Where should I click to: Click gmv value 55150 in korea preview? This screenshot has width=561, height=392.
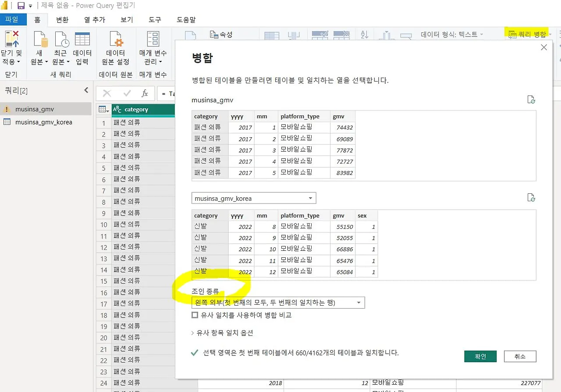click(x=344, y=227)
